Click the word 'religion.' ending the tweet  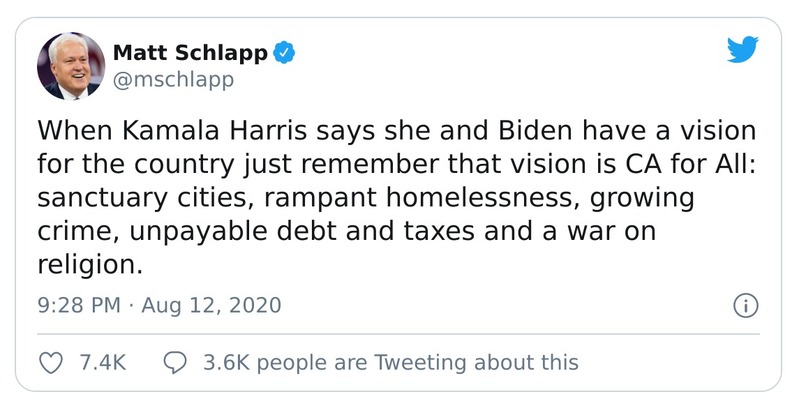[x=87, y=266]
